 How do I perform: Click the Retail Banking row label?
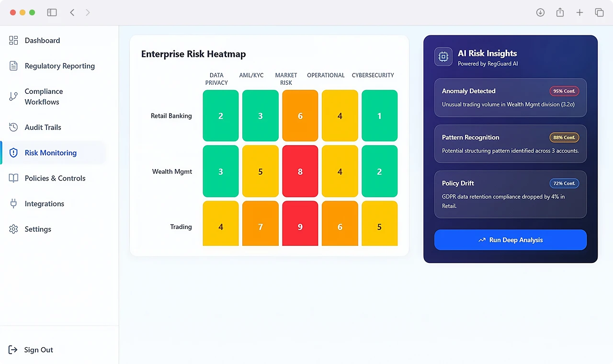(x=171, y=116)
